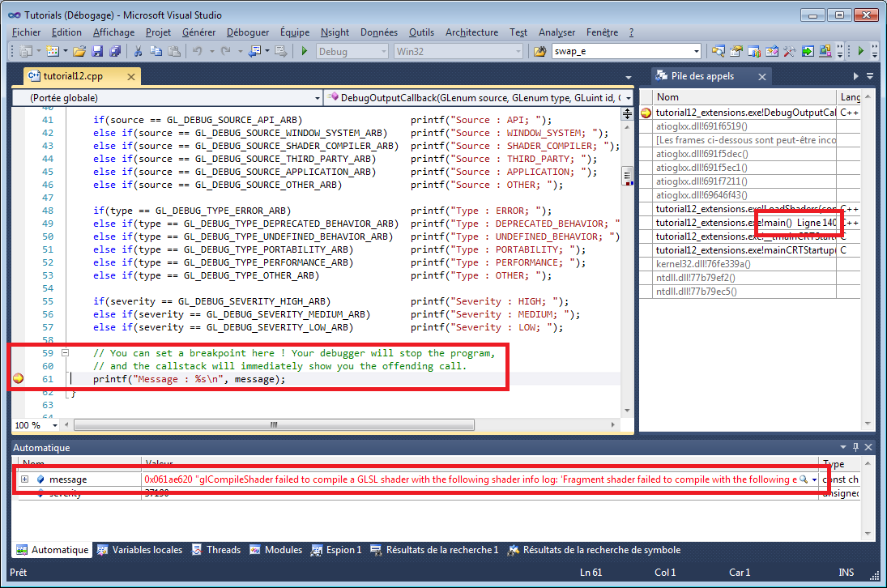
Task: Switch to the Threads tab
Action: 216,550
